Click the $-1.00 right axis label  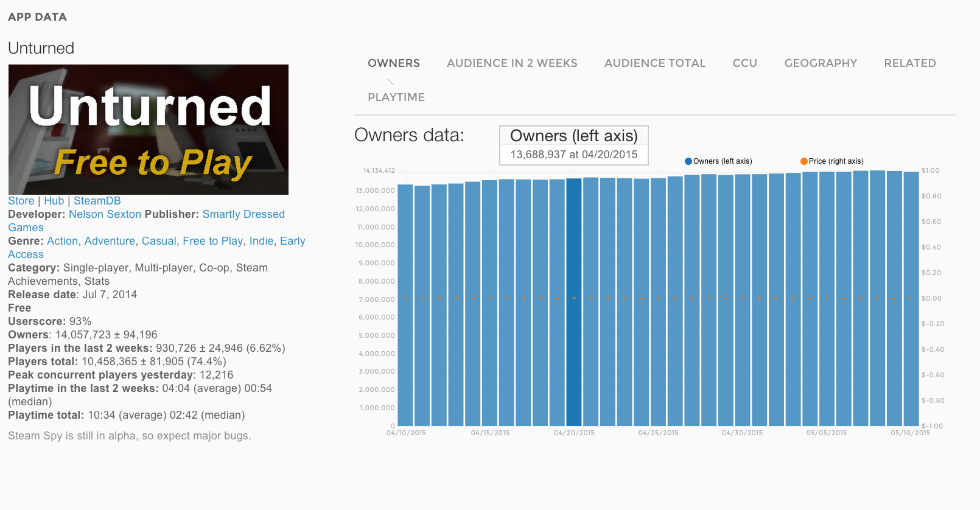pos(933,426)
